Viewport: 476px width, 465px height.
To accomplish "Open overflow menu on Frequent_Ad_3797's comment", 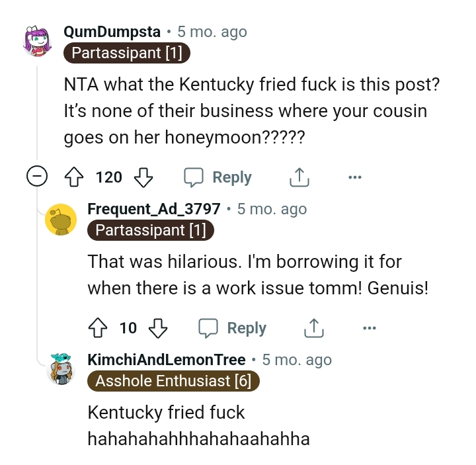I will click(x=370, y=328).
